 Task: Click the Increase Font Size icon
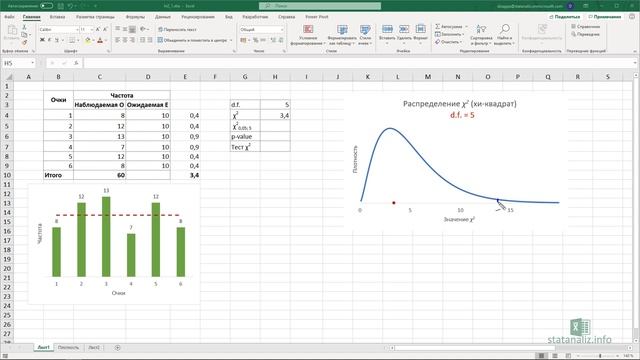98,29
